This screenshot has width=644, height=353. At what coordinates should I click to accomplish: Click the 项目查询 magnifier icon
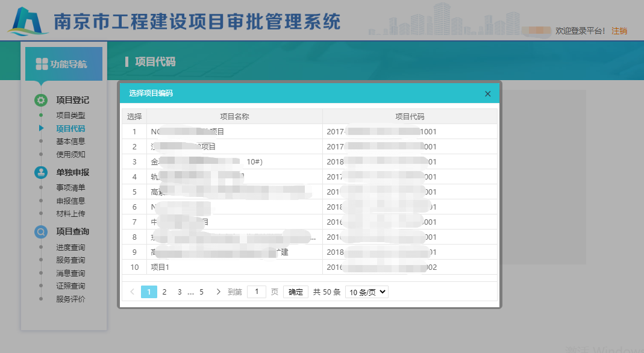40,232
